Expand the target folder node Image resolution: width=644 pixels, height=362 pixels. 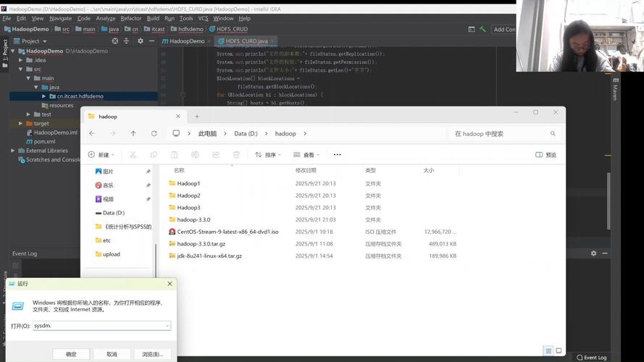click(20, 123)
